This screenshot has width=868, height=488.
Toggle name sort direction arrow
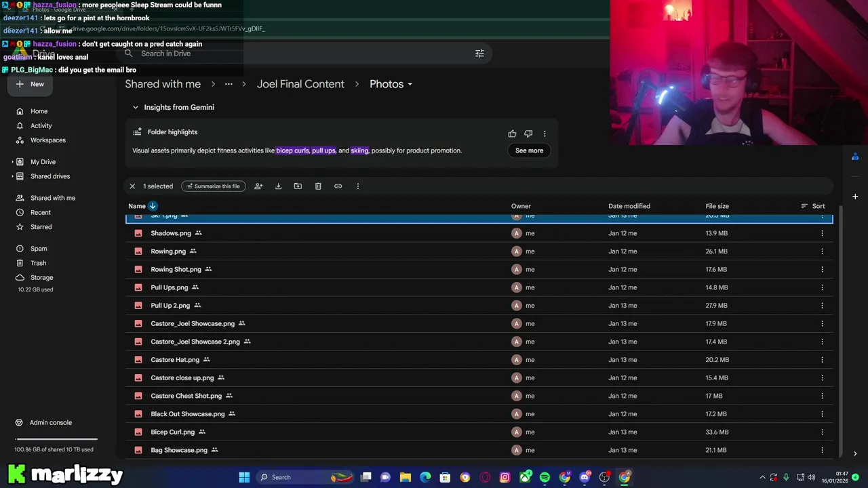click(153, 206)
